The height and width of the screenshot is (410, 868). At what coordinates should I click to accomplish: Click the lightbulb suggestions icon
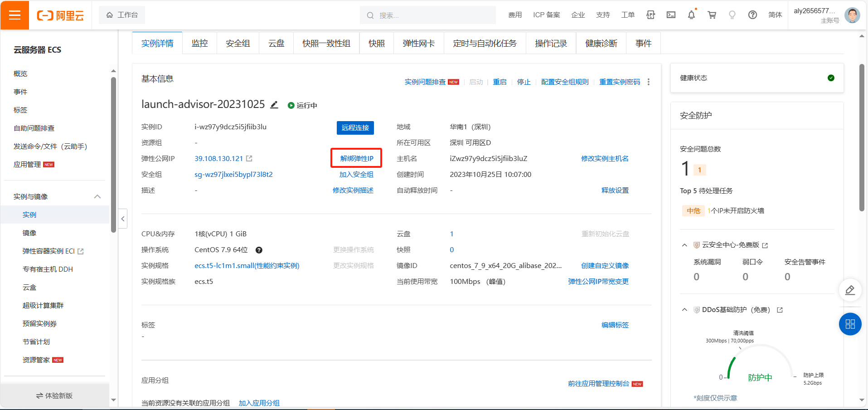[732, 15]
